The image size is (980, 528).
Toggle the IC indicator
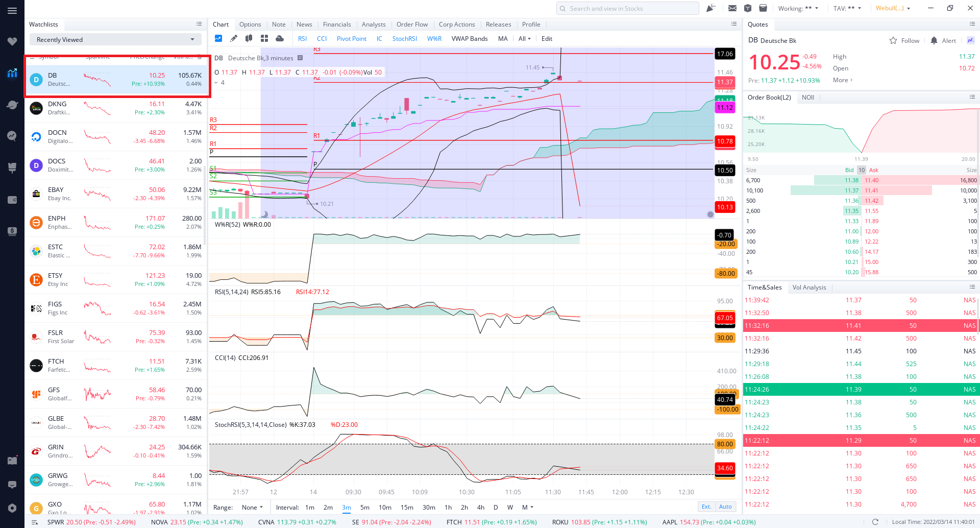click(x=379, y=38)
